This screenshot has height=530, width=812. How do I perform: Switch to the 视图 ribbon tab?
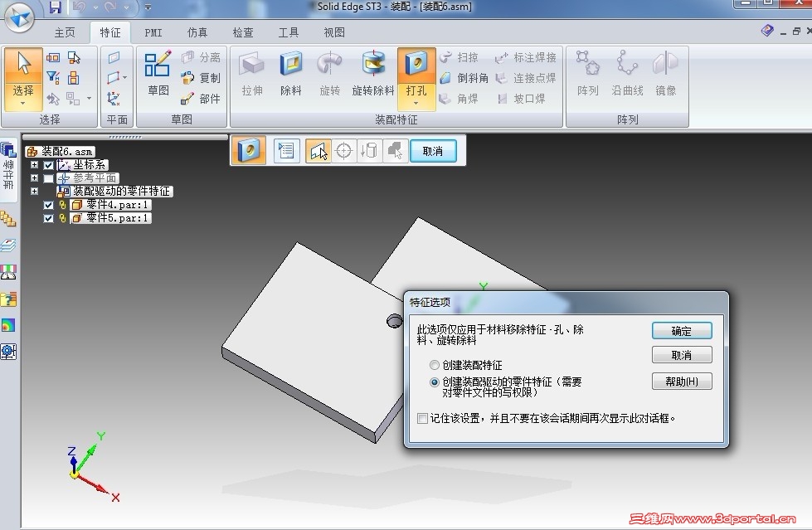[334, 32]
